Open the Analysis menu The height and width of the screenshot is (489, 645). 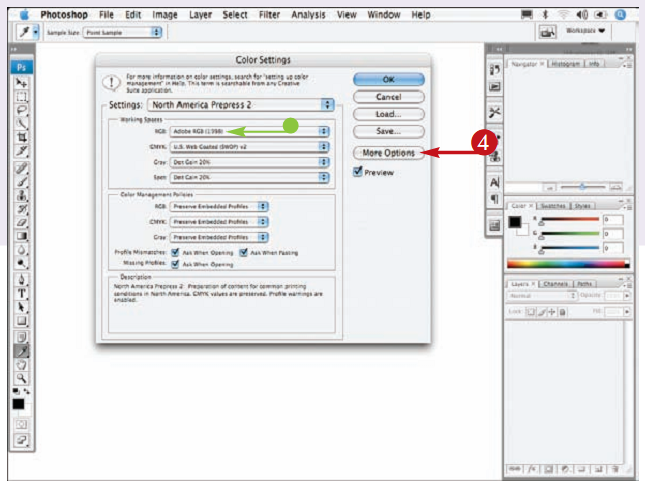tap(309, 15)
